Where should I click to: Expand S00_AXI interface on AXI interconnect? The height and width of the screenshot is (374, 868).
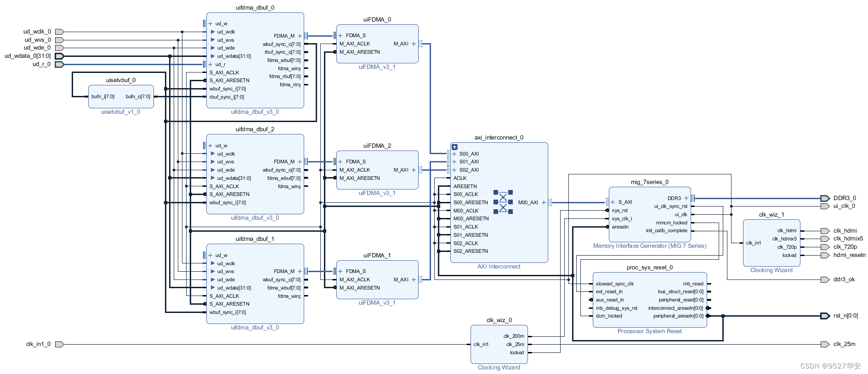click(454, 154)
